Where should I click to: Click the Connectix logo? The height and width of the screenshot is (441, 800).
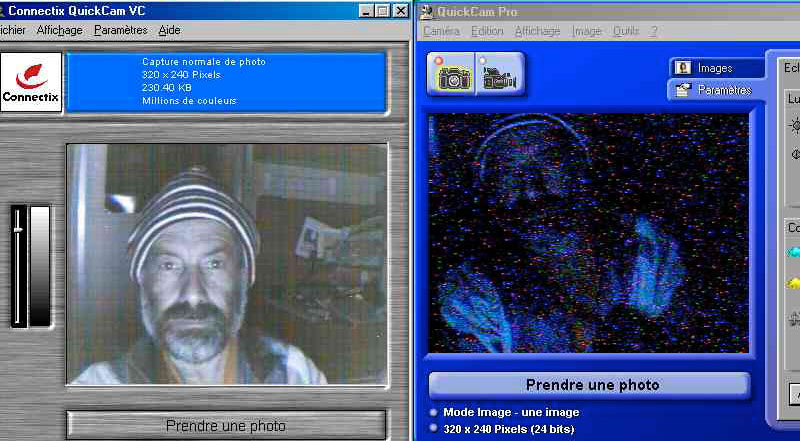coord(31,82)
